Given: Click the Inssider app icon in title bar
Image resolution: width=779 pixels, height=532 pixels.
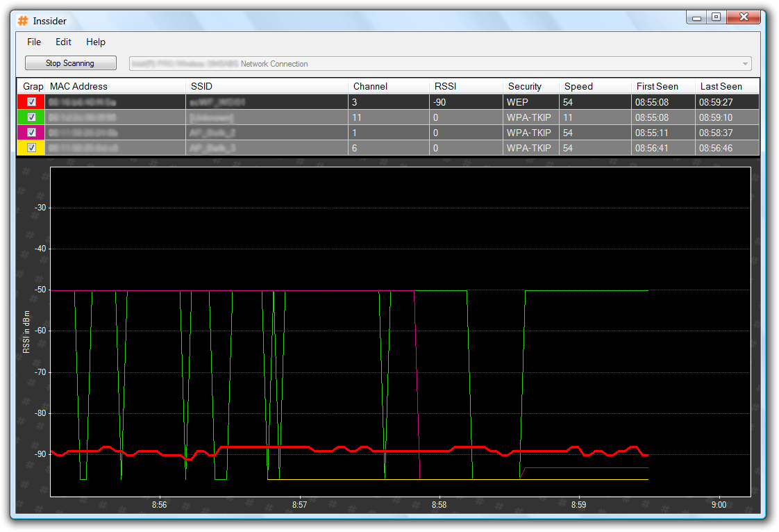Looking at the screenshot, I should click(23, 21).
